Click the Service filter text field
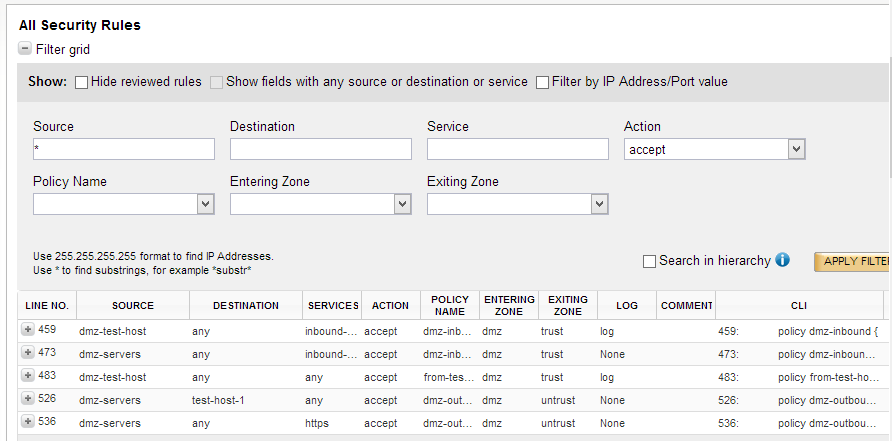The height and width of the screenshot is (441, 892). [518, 149]
